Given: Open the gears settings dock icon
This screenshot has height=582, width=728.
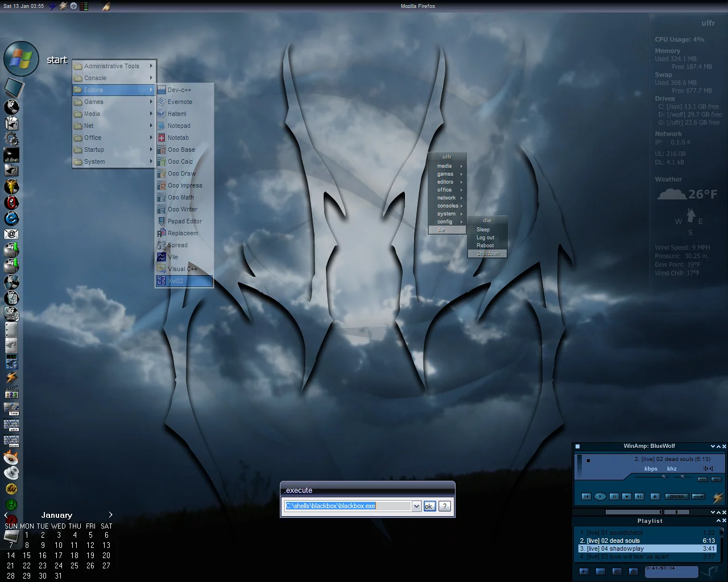Looking at the screenshot, I should [11, 139].
